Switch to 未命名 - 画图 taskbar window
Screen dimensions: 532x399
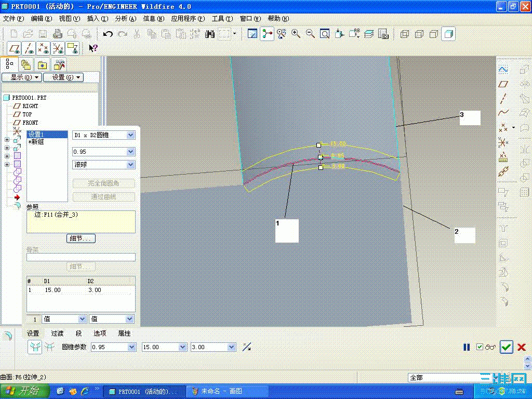227,391
